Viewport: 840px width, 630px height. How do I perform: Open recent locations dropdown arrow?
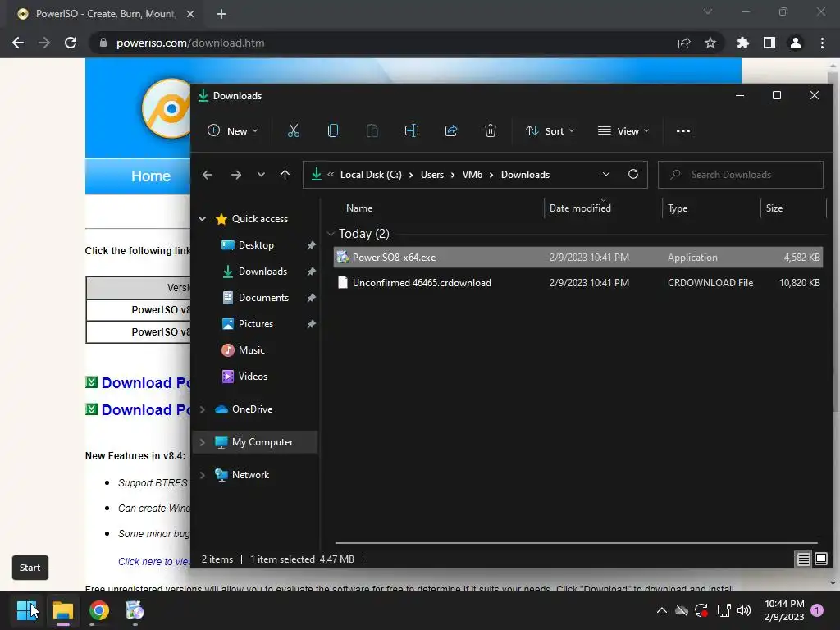point(261,175)
